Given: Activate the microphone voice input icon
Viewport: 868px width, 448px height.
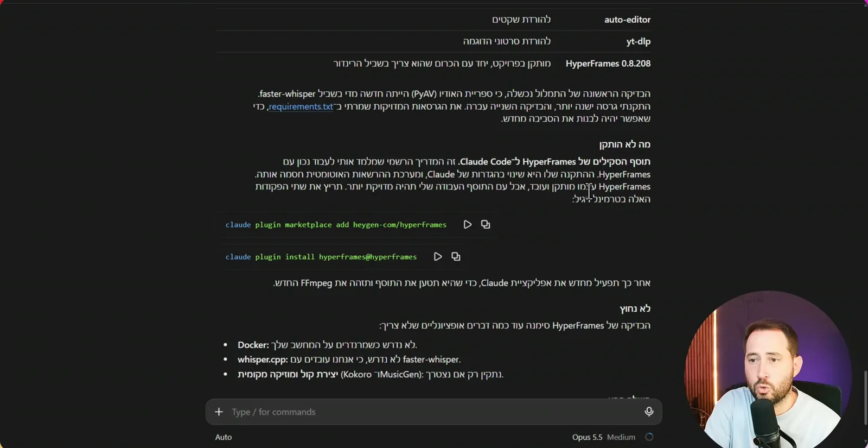Looking at the screenshot, I should (x=649, y=412).
